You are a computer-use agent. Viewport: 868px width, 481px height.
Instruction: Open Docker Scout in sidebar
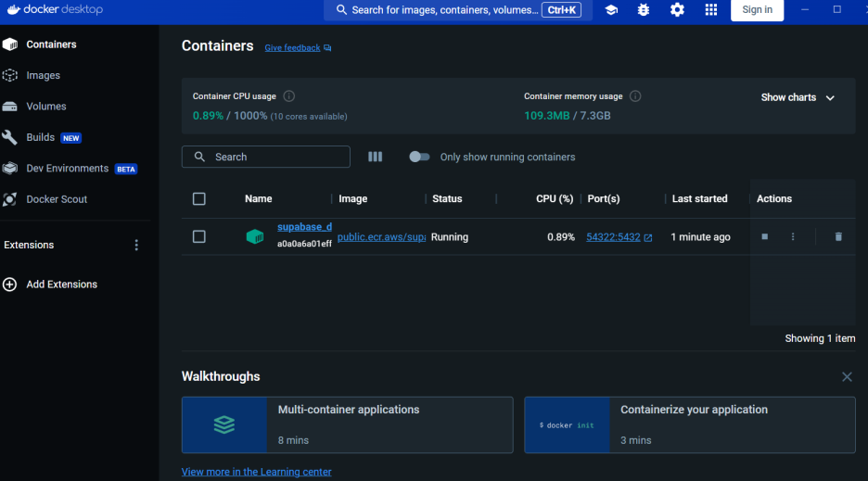57,199
